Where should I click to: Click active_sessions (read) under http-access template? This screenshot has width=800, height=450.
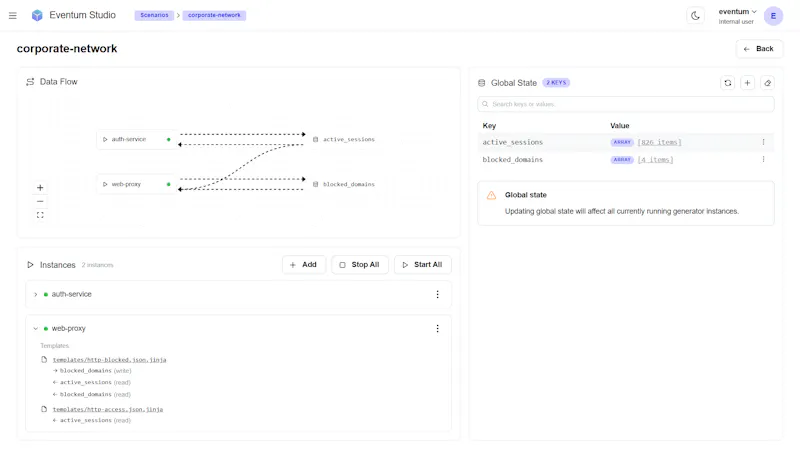click(x=92, y=420)
